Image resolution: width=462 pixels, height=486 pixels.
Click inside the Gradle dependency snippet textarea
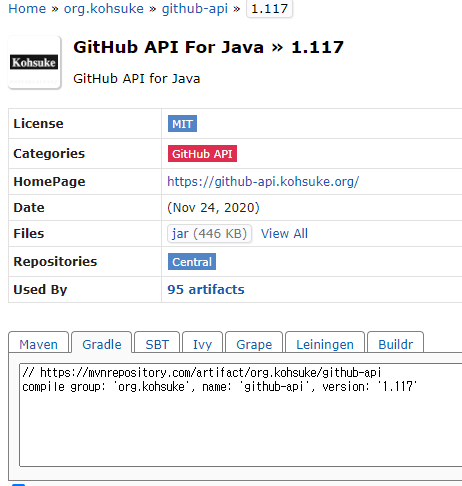(241, 415)
